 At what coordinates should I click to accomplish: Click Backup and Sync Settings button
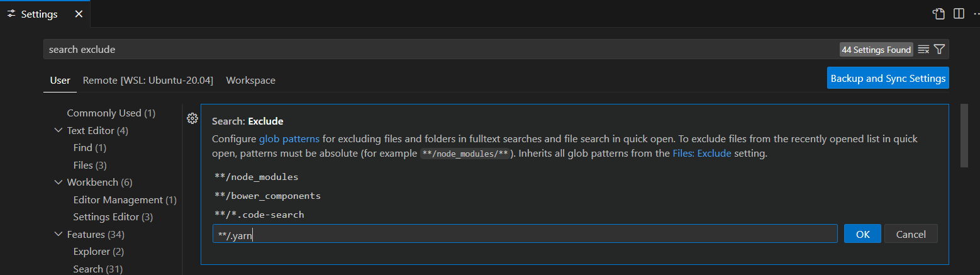click(888, 79)
